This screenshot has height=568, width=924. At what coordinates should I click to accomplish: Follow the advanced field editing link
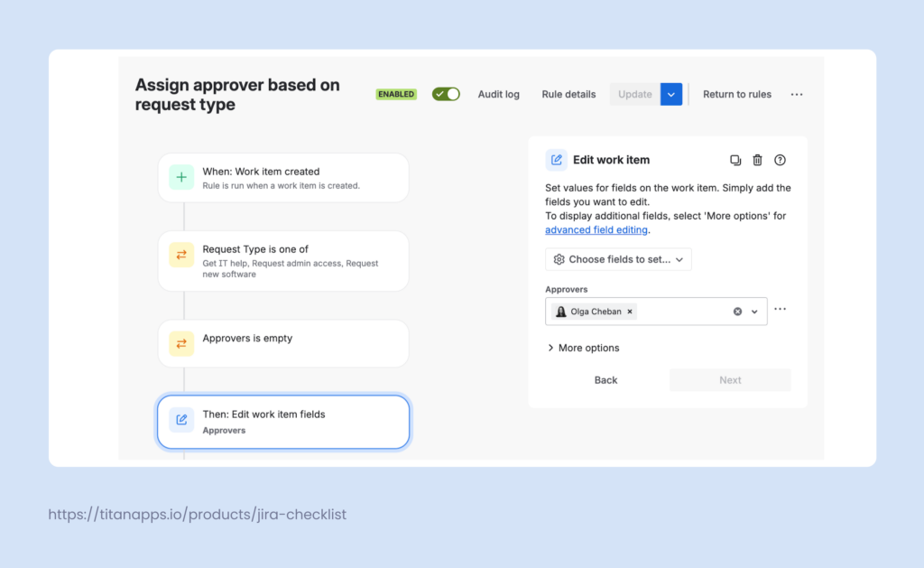tap(596, 229)
